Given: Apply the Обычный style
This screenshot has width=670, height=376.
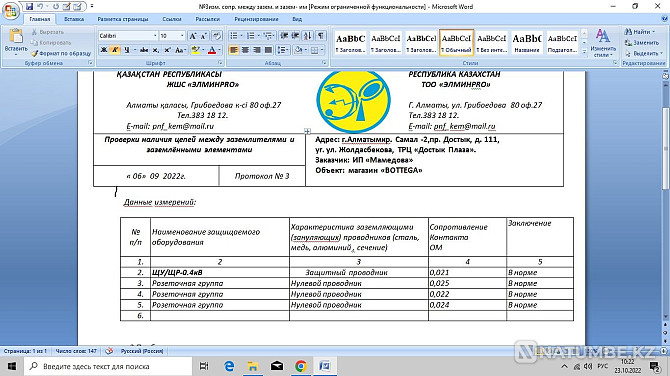Looking at the screenshot, I should 456,42.
